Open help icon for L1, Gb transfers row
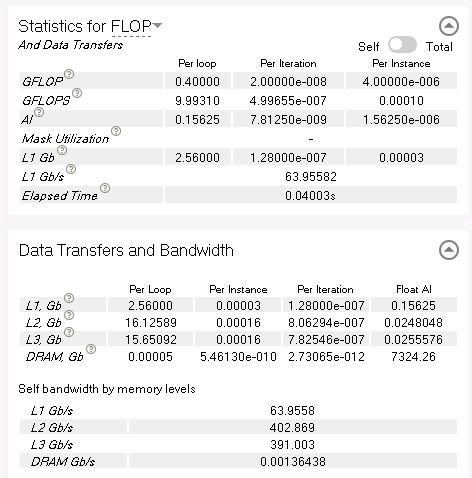The height and width of the screenshot is (478, 472). pyautogui.click(x=69, y=298)
